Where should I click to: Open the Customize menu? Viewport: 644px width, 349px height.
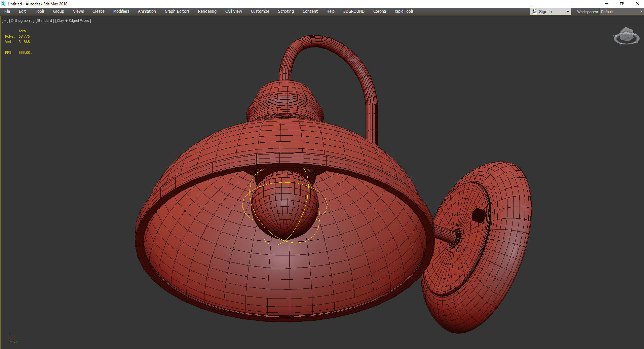[x=260, y=11]
